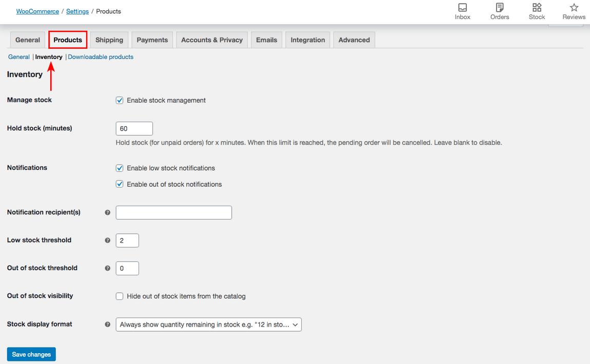The width and height of the screenshot is (590, 364).
Task: Focus the Hold stock minutes field
Action: pyautogui.click(x=134, y=129)
